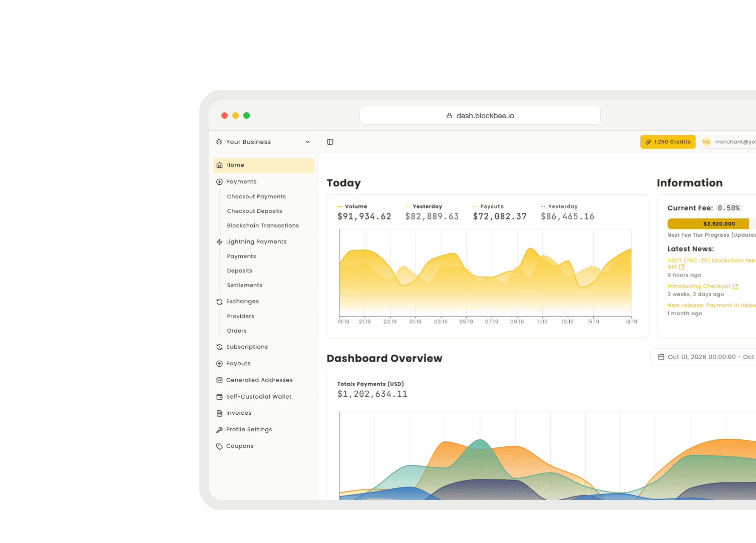Click the Current Fee 0.50% value

(x=728, y=208)
